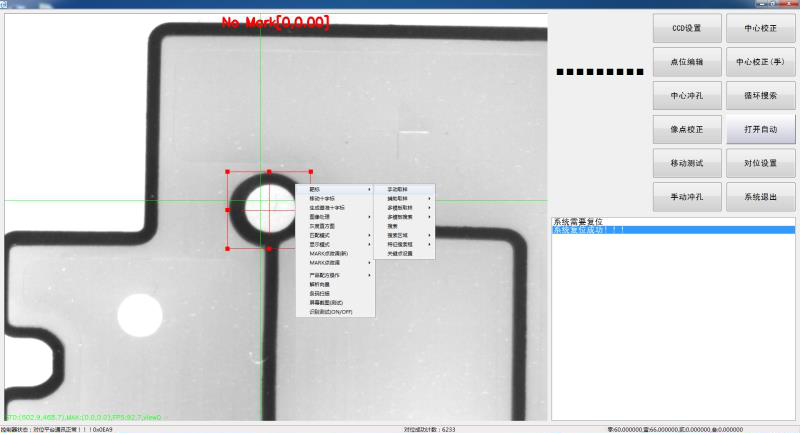Click the 中心校正(手) manual calibration button
This screenshot has height=434, width=802.
[760, 62]
